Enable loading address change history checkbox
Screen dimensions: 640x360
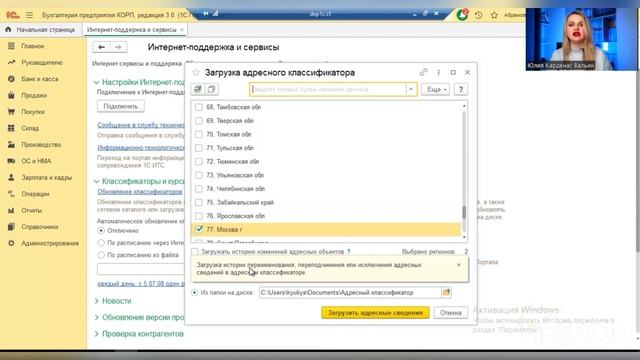pos(195,252)
